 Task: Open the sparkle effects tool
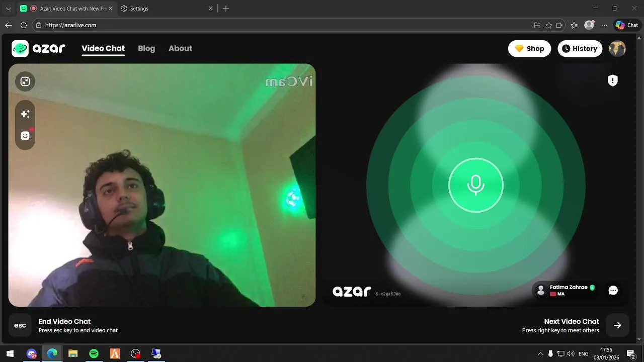[25, 114]
